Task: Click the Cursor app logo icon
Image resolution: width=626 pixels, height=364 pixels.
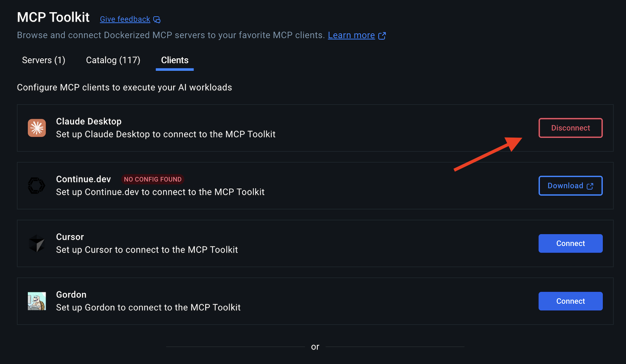Action: coord(37,243)
